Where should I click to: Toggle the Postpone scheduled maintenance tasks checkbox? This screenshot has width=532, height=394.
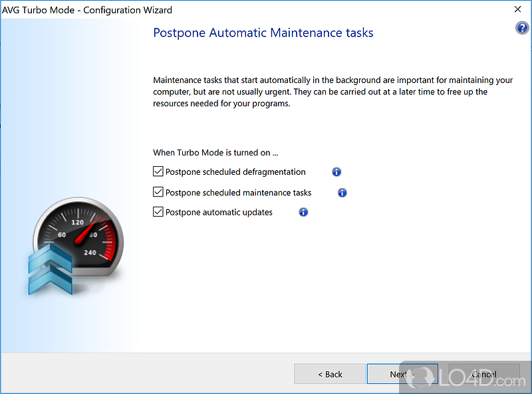click(x=158, y=192)
